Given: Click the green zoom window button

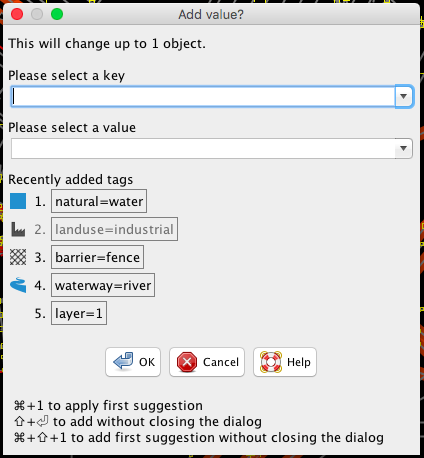Looking at the screenshot, I should 57,14.
